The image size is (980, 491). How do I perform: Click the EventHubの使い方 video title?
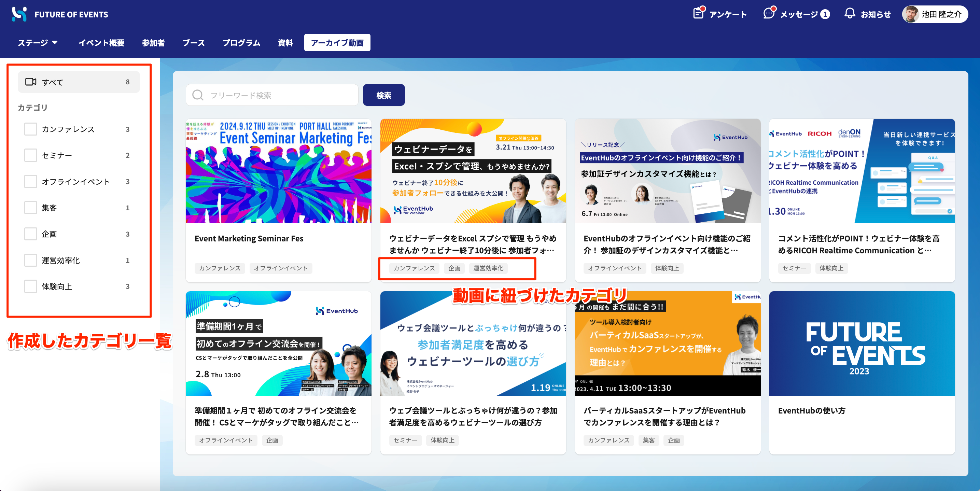tap(811, 411)
